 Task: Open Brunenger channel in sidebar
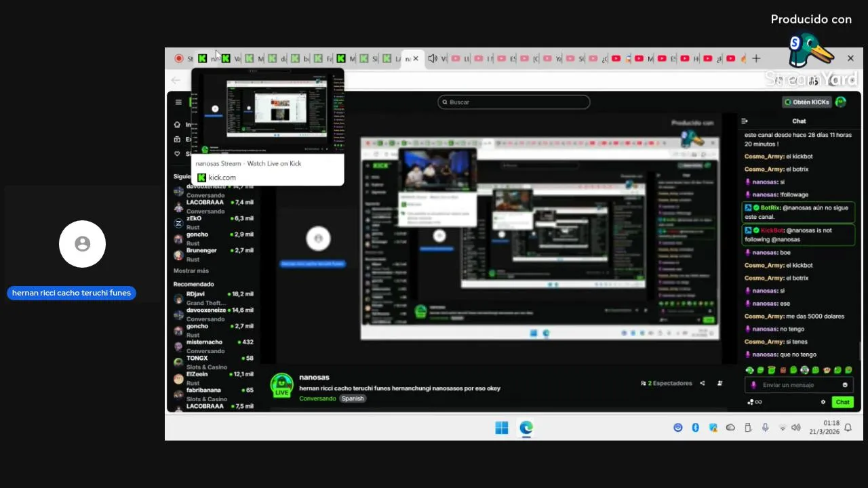click(x=214, y=254)
